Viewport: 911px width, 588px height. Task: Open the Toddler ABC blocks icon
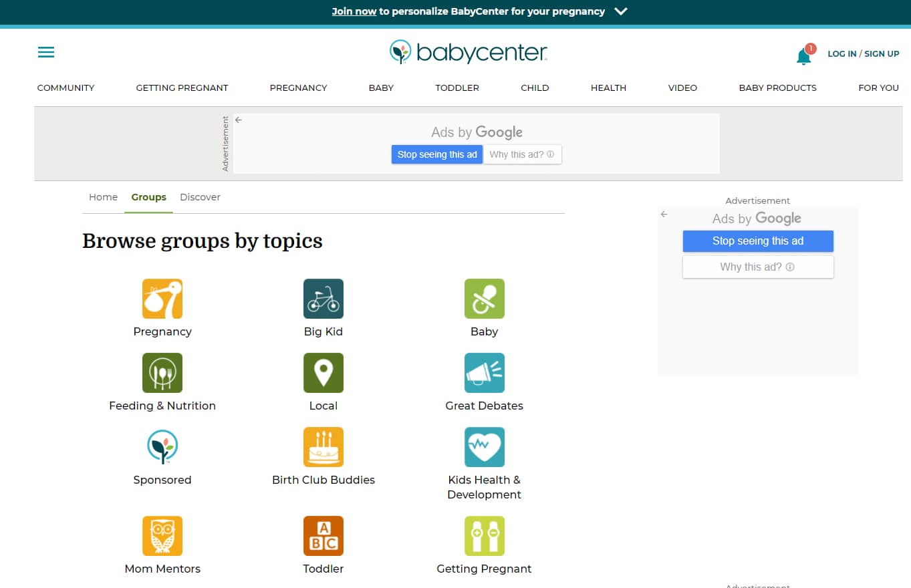click(x=323, y=536)
